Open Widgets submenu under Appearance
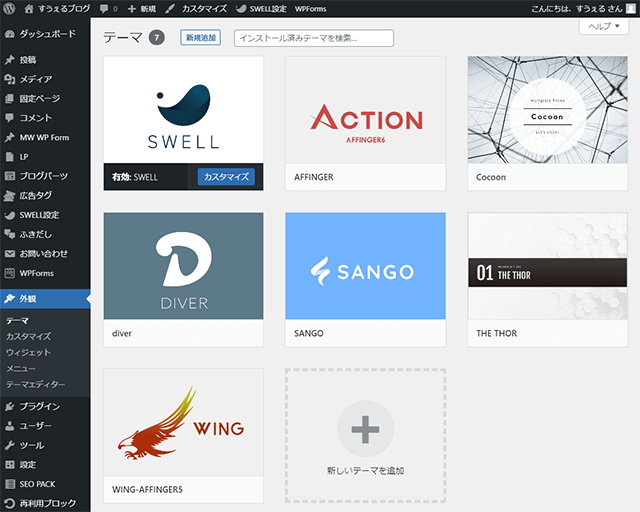This screenshot has width=640, height=512. click(28, 352)
